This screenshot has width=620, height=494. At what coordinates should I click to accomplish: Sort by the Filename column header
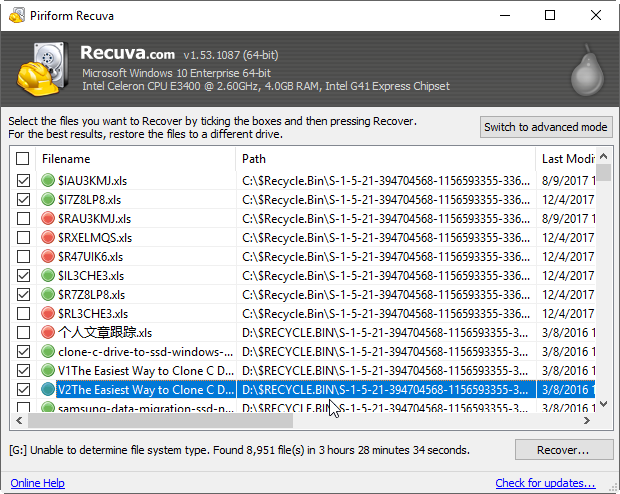pyautogui.click(x=136, y=159)
